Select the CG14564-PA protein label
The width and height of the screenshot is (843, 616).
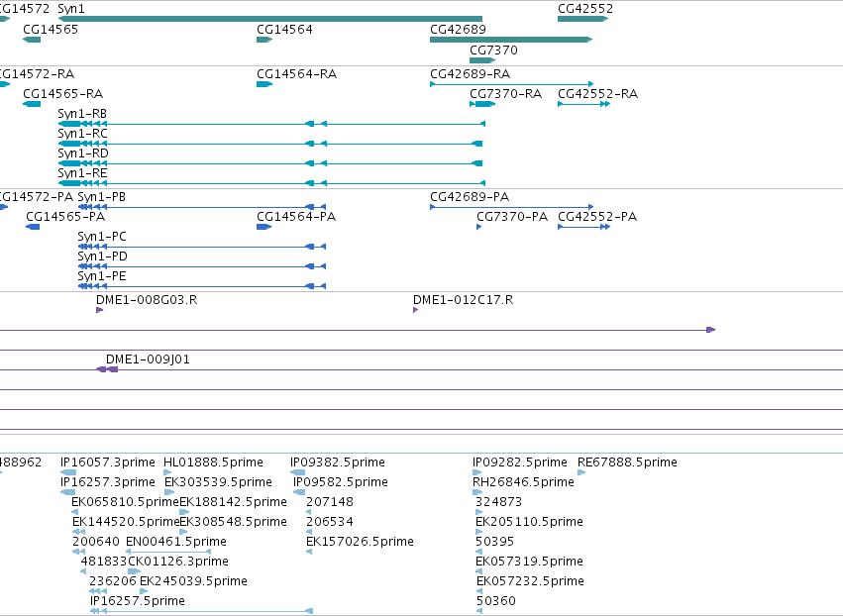[x=296, y=217]
